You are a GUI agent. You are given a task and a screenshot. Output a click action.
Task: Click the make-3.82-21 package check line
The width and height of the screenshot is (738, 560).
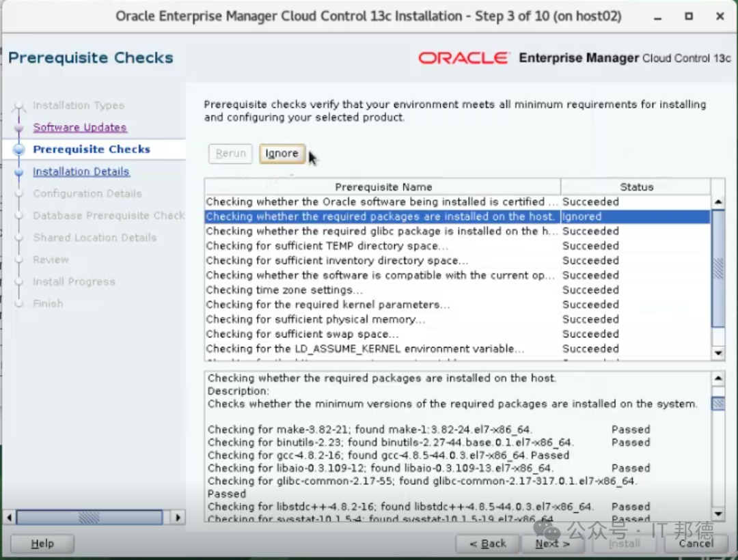point(428,430)
